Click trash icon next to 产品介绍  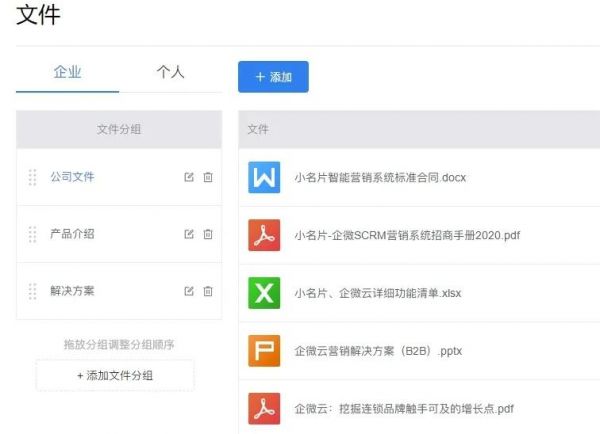pyautogui.click(x=208, y=234)
